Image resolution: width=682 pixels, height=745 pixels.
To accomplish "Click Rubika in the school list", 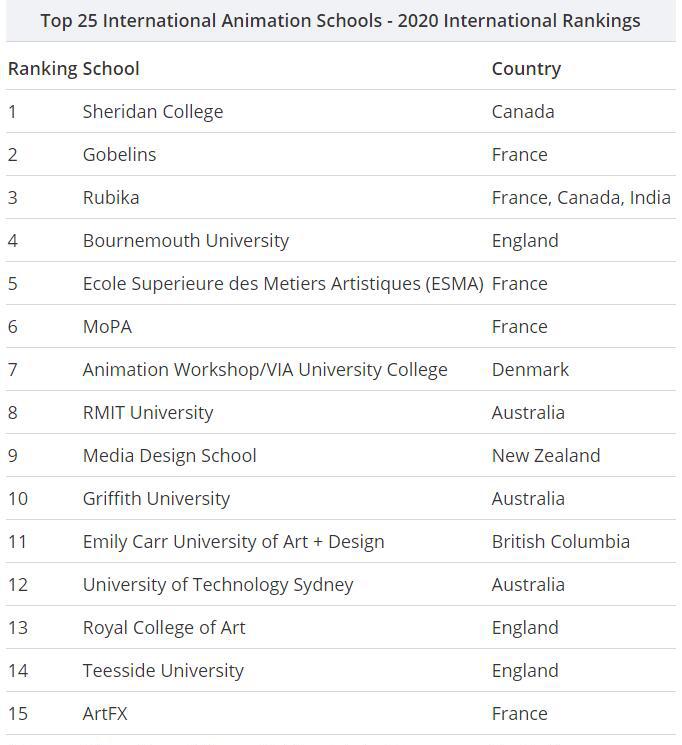I will coord(111,198).
